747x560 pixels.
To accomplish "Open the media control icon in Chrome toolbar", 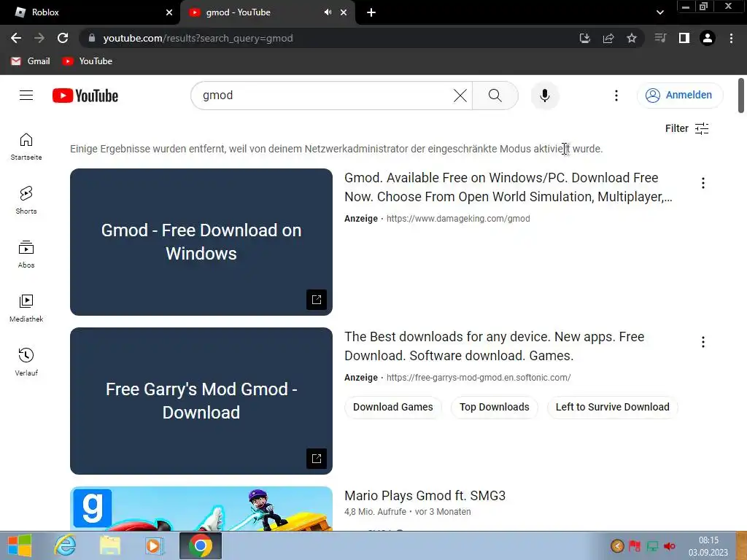I will click(660, 38).
